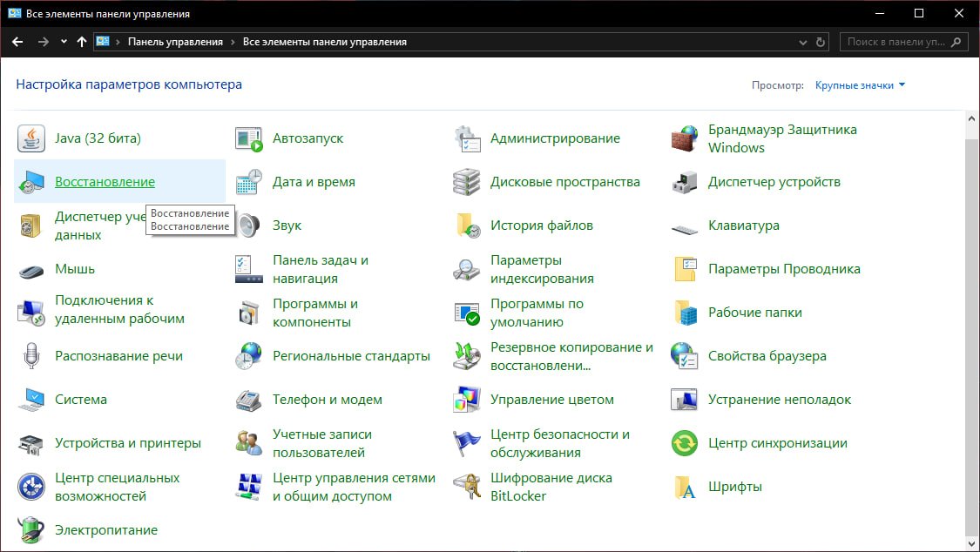
Task: Click the Дисковые пространства drives icon
Action: (x=467, y=182)
